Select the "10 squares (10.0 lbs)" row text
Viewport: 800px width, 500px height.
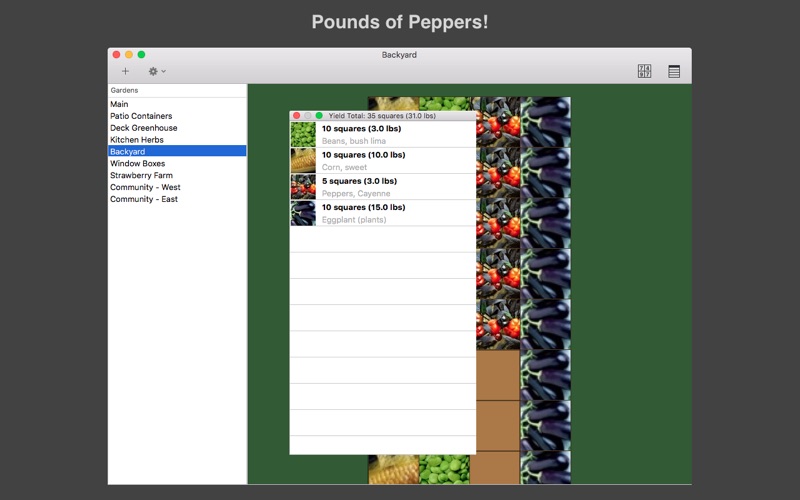[363, 155]
